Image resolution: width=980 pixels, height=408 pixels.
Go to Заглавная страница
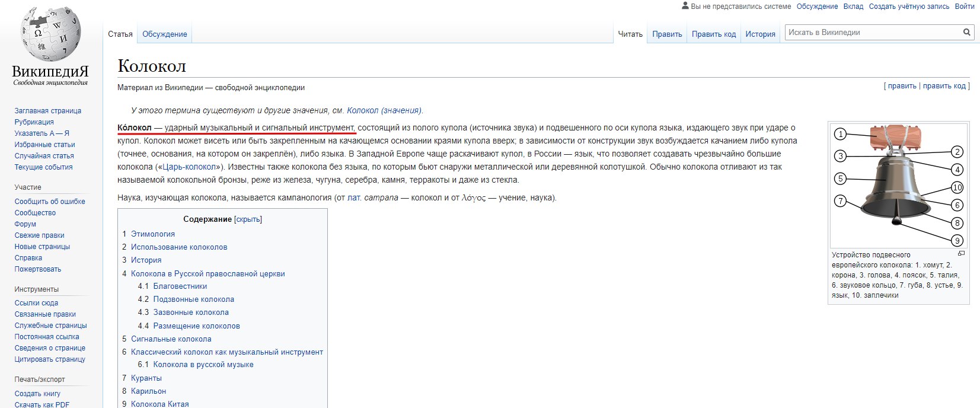(48, 111)
